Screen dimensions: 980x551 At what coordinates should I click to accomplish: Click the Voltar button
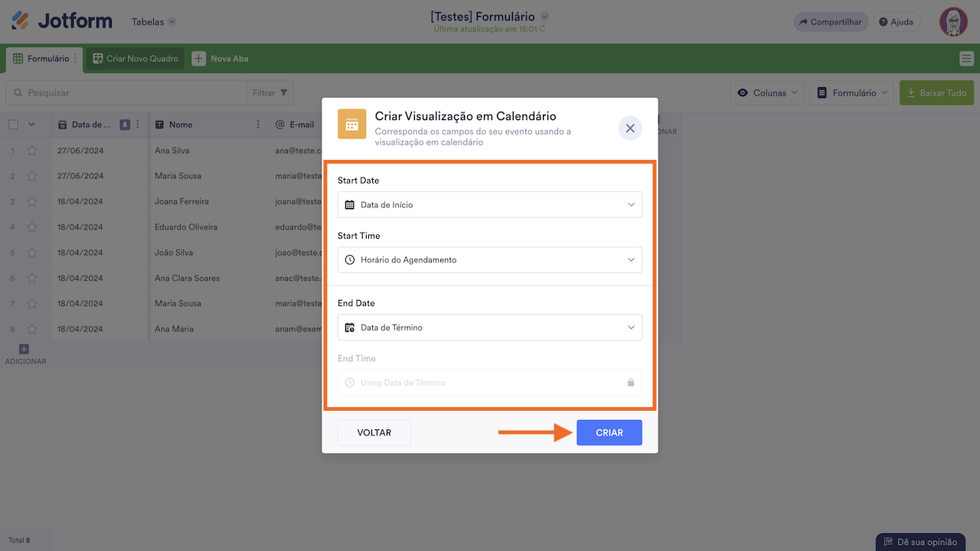[374, 432]
